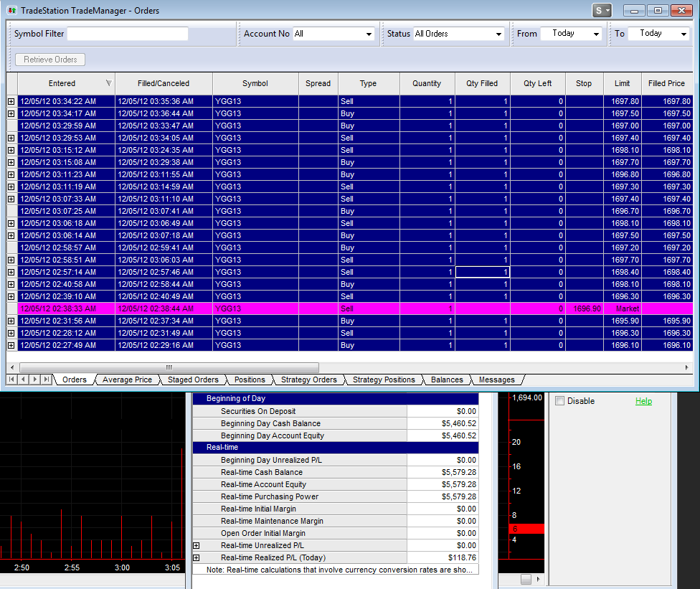Expand the order entered 02:28:12 AM

point(11,333)
